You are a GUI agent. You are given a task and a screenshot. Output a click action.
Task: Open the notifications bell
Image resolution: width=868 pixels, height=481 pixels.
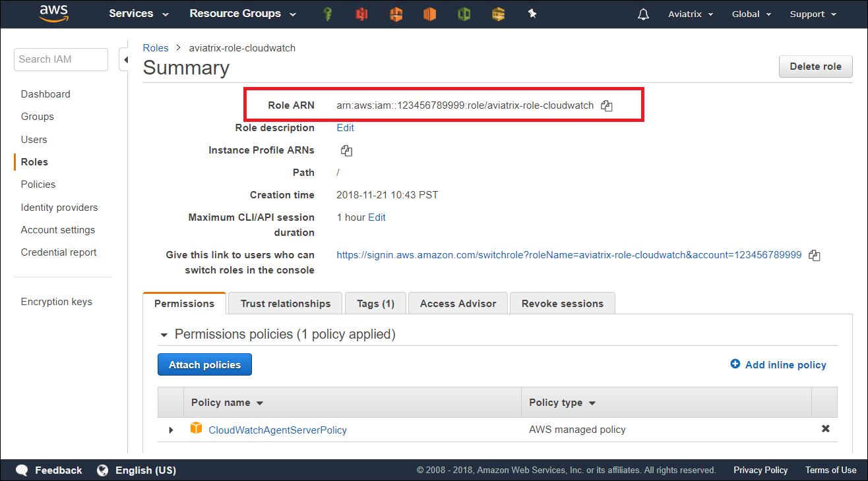[643, 14]
